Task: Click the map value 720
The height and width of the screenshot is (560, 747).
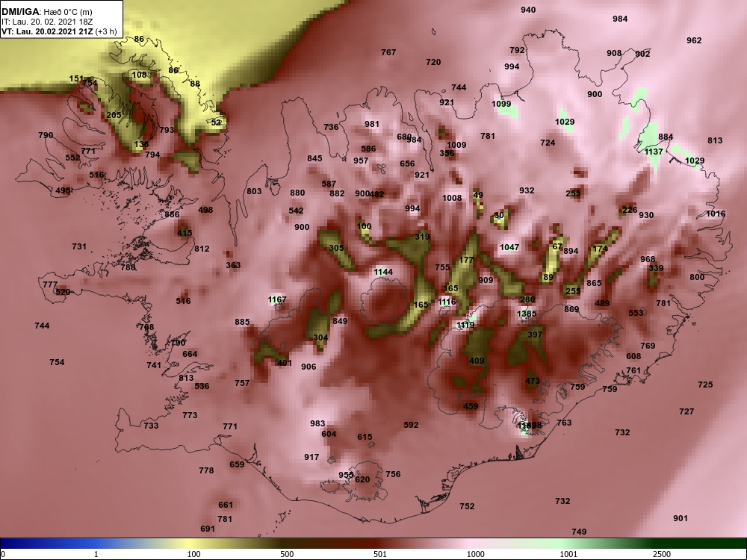Action: pyautogui.click(x=433, y=62)
